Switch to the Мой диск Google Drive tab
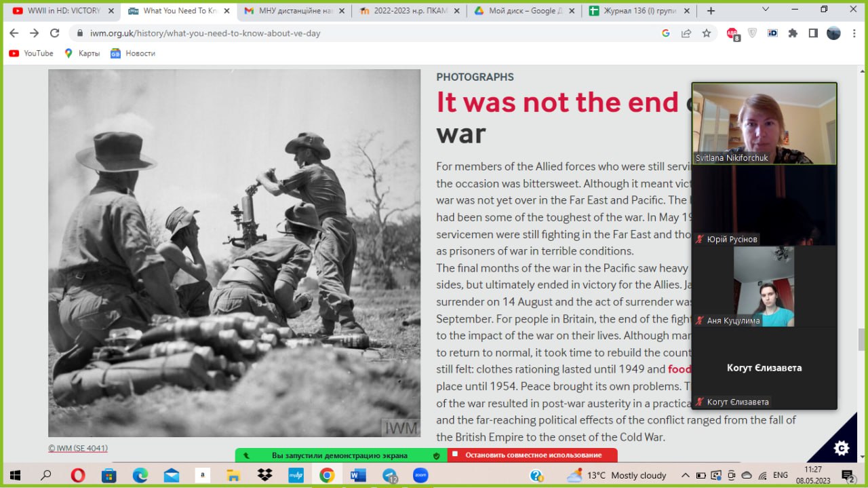868x488 pixels. [522, 11]
